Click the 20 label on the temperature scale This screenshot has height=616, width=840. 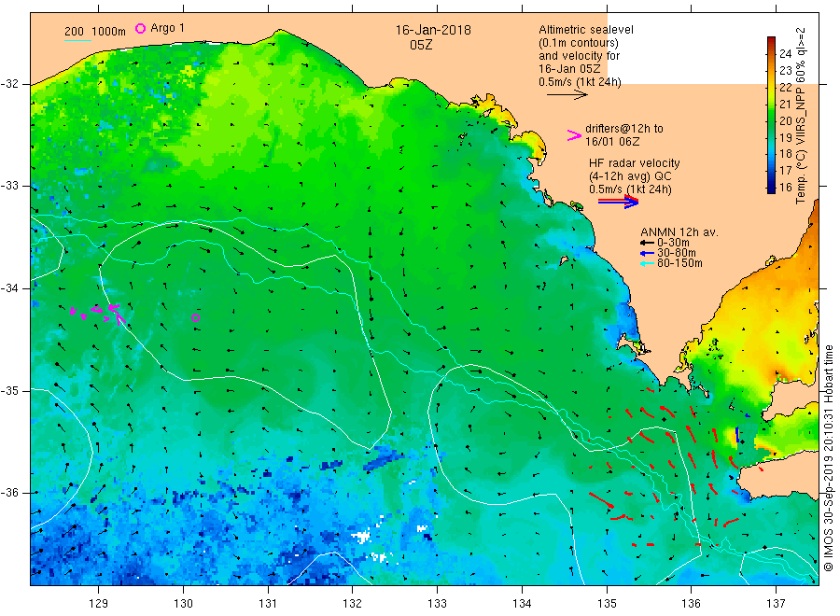click(785, 120)
